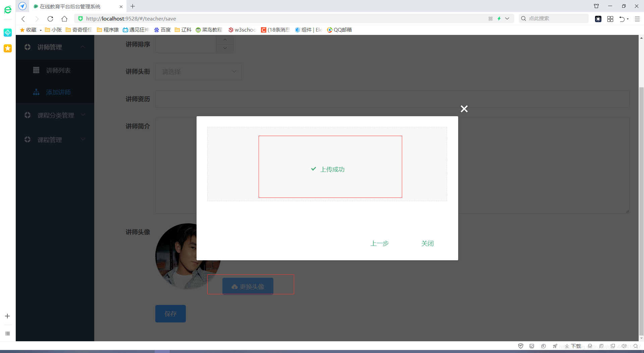
Task: Open the 遇见狂神 bookmark
Action: click(136, 30)
